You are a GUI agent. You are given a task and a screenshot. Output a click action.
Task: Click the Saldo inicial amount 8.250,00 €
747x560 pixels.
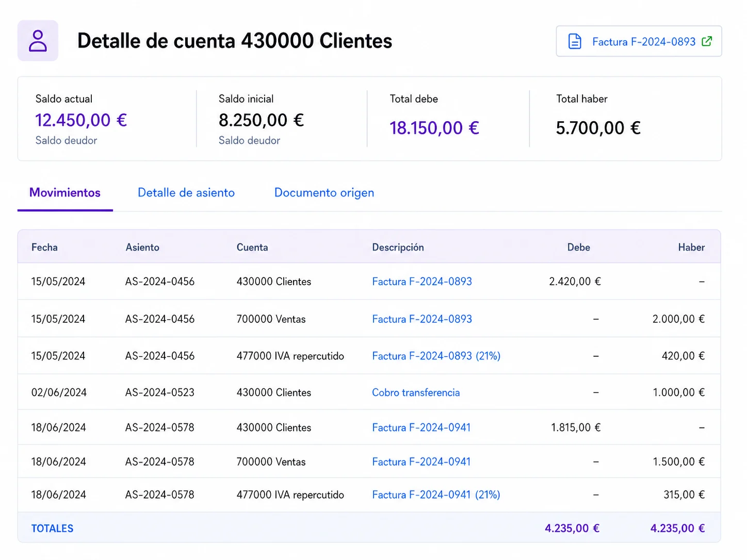click(261, 120)
